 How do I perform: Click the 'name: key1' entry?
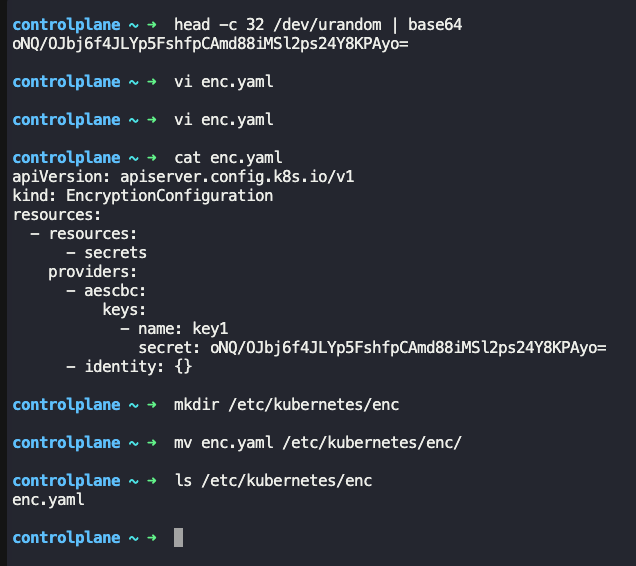coord(183,329)
